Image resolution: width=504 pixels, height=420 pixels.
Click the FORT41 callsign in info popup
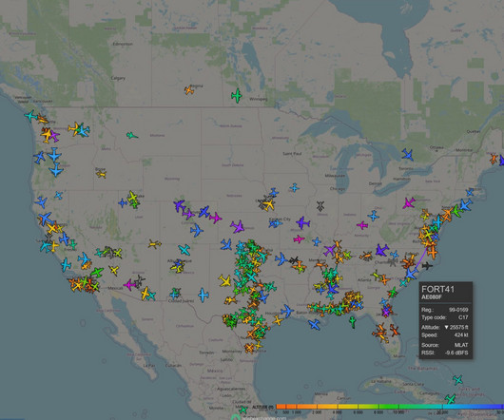[437, 289]
